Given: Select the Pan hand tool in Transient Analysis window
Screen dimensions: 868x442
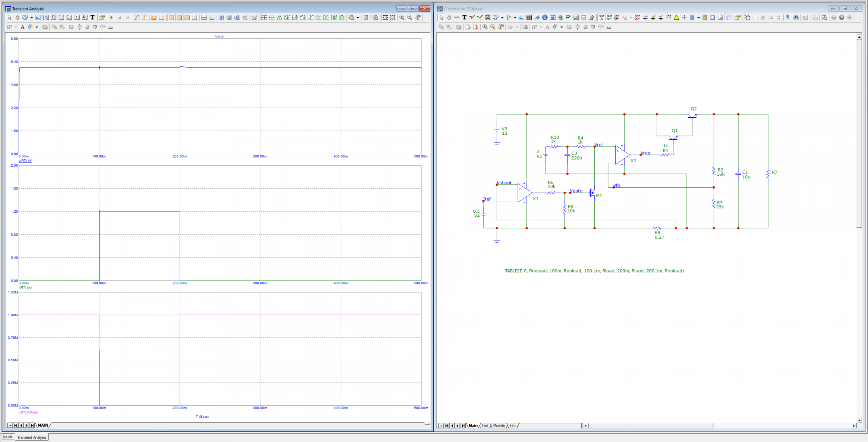Looking at the screenshot, I should tap(17, 17).
